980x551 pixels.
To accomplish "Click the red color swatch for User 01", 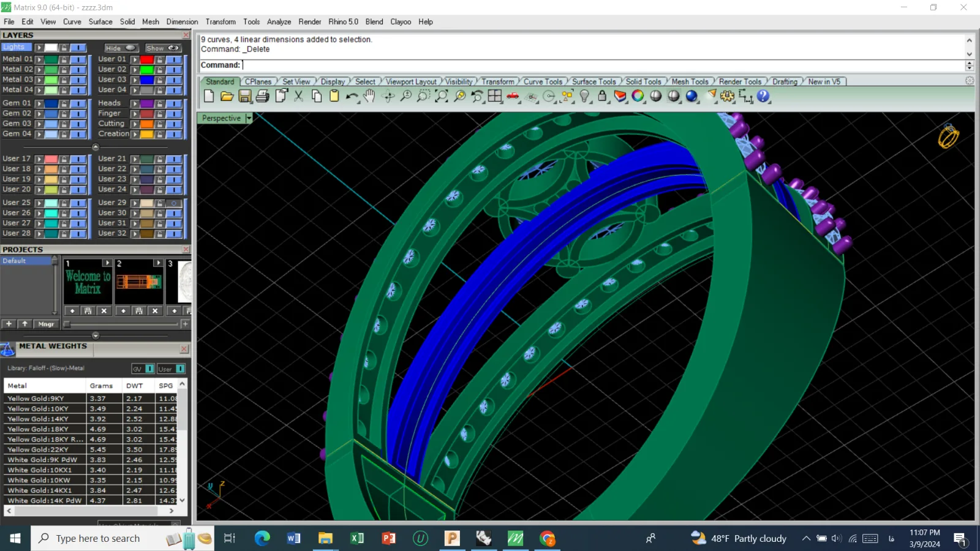I will [x=147, y=59].
